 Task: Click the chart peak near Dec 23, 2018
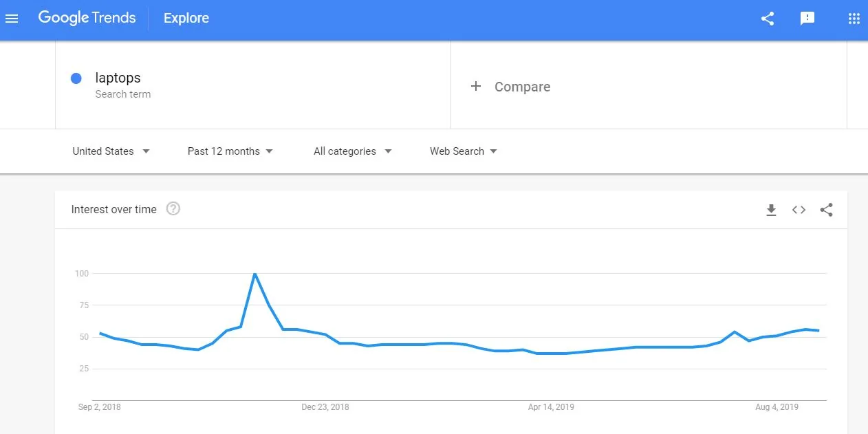point(255,273)
